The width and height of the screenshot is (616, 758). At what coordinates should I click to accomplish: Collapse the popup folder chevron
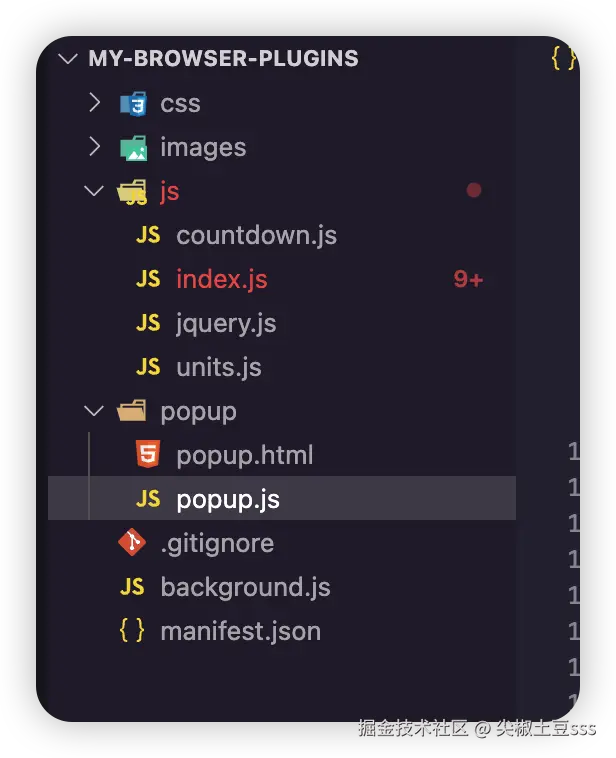pos(95,411)
